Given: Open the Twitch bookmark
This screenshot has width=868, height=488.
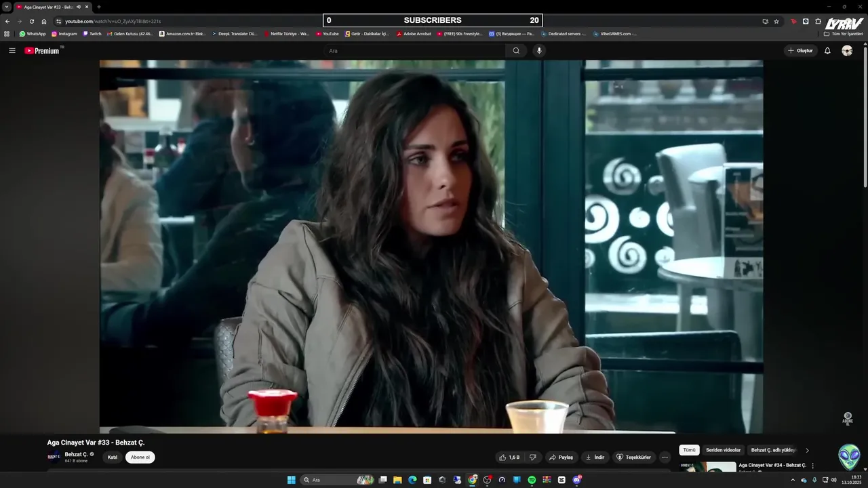Looking at the screenshot, I should [92, 34].
